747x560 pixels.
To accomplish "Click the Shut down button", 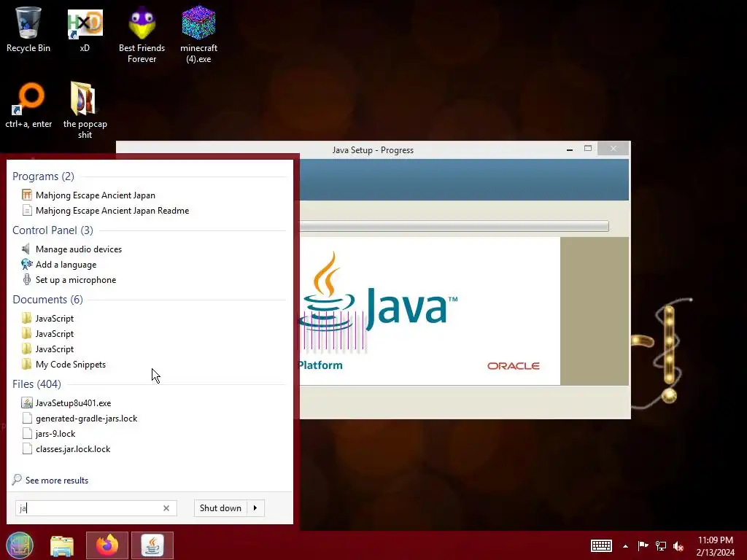I will 220,508.
